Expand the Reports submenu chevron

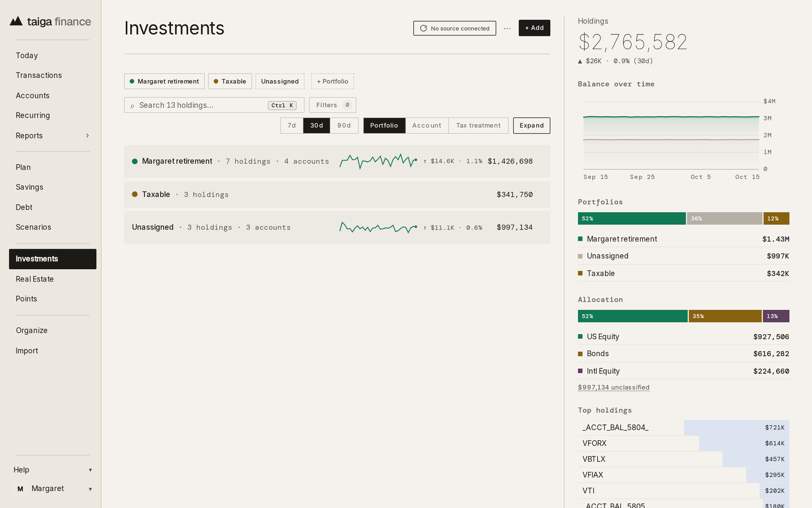point(87,135)
